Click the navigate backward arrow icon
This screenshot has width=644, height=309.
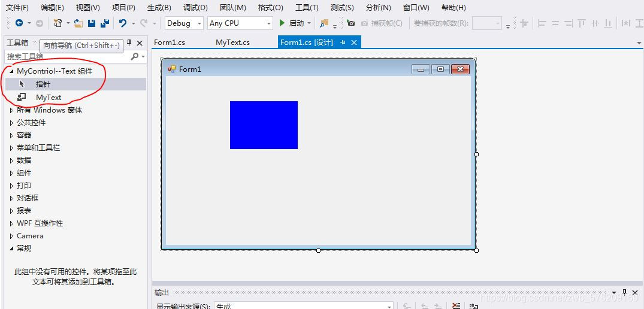(19, 23)
